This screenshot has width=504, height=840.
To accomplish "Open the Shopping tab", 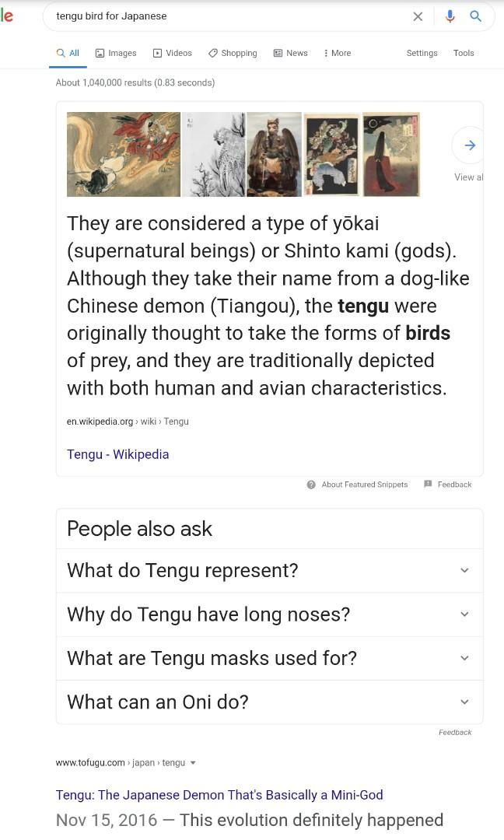I will (232, 53).
